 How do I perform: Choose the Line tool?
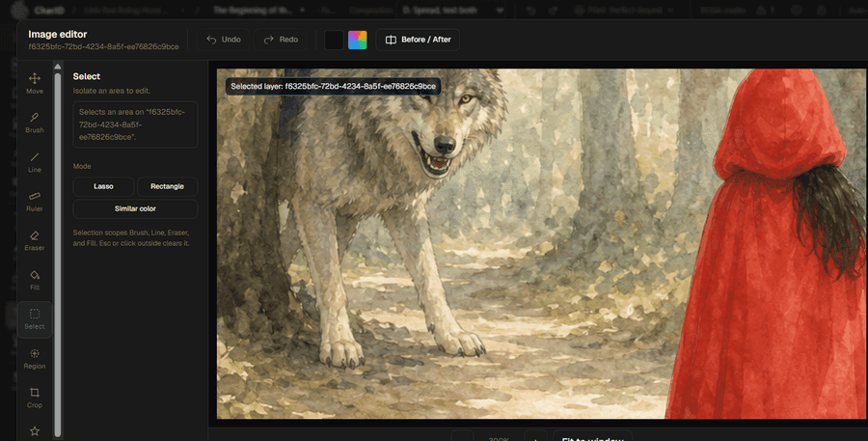(35, 162)
